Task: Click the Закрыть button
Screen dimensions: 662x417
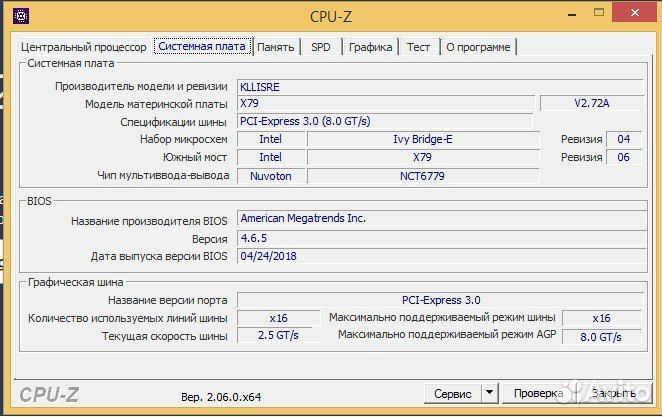Action: 614,393
